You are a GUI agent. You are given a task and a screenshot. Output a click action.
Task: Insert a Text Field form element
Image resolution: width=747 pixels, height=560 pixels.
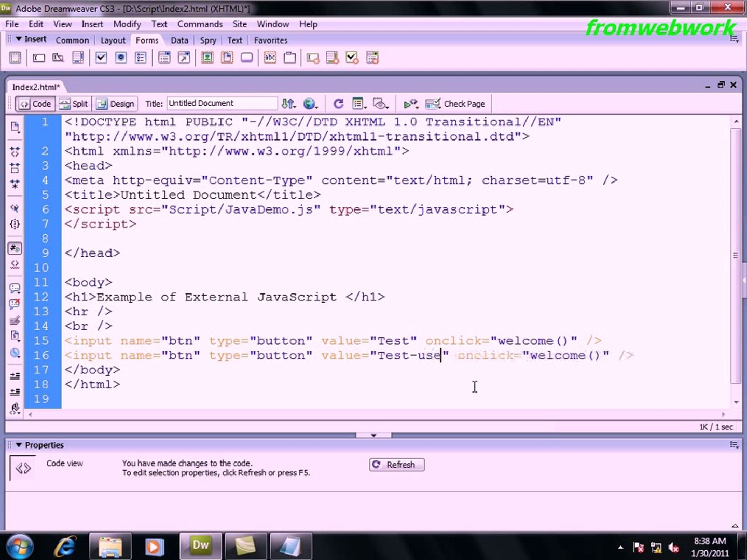[39, 58]
